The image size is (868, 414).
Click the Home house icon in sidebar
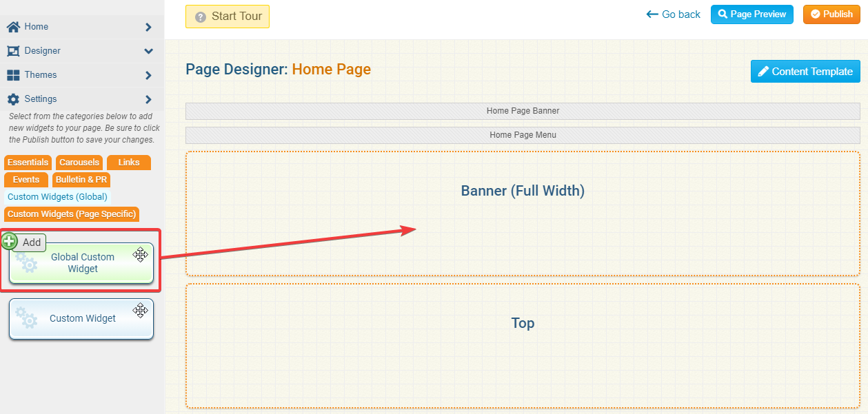(x=13, y=27)
